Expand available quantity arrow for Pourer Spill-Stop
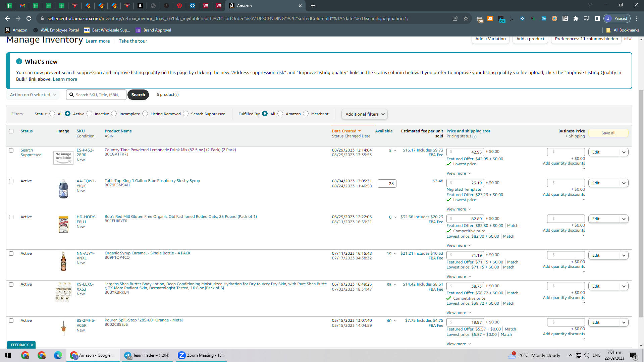The image size is (644, 362). click(395, 321)
